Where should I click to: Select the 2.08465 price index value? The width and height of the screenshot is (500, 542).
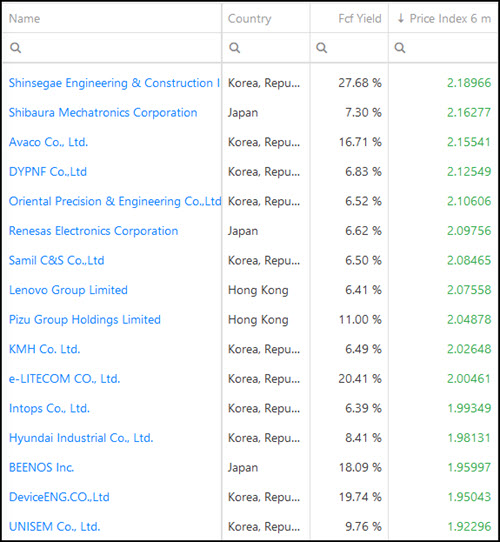pyautogui.click(x=469, y=260)
